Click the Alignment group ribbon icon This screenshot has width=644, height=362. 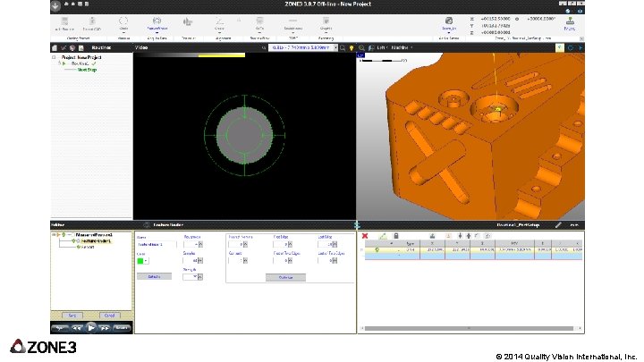pos(219,21)
